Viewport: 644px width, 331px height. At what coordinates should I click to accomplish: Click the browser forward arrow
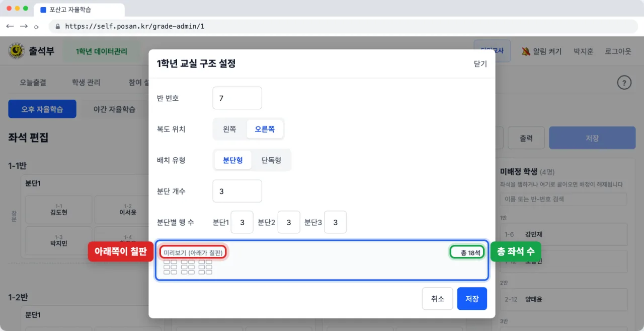click(x=24, y=26)
